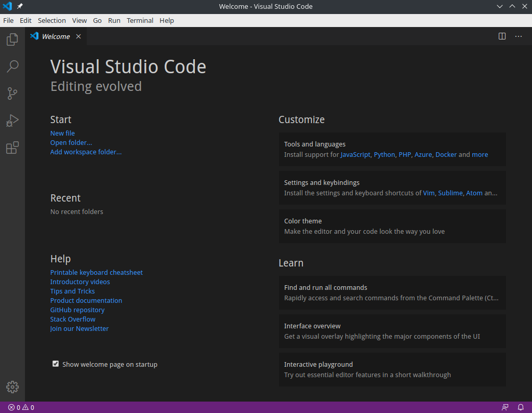Open the Manage gear icon
532x413 pixels.
[12, 387]
